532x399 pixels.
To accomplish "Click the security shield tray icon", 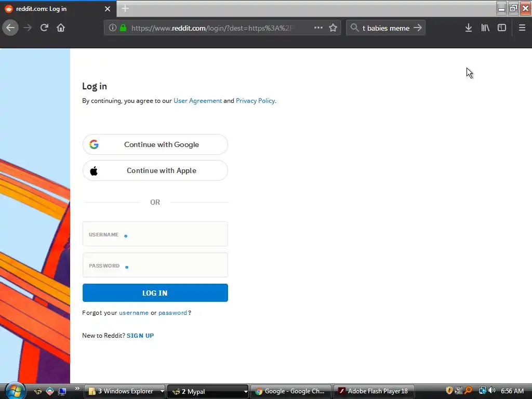I will (449, 391).
